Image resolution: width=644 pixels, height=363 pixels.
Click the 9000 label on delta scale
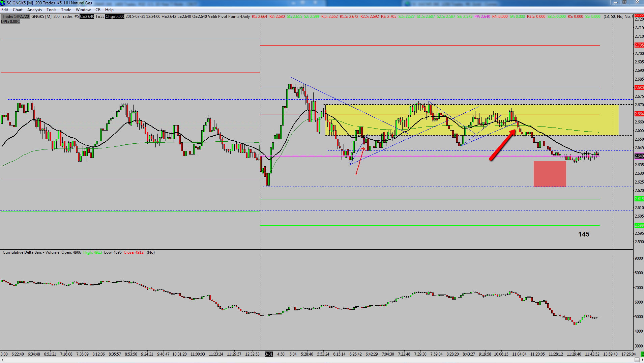tap(639, 258)
